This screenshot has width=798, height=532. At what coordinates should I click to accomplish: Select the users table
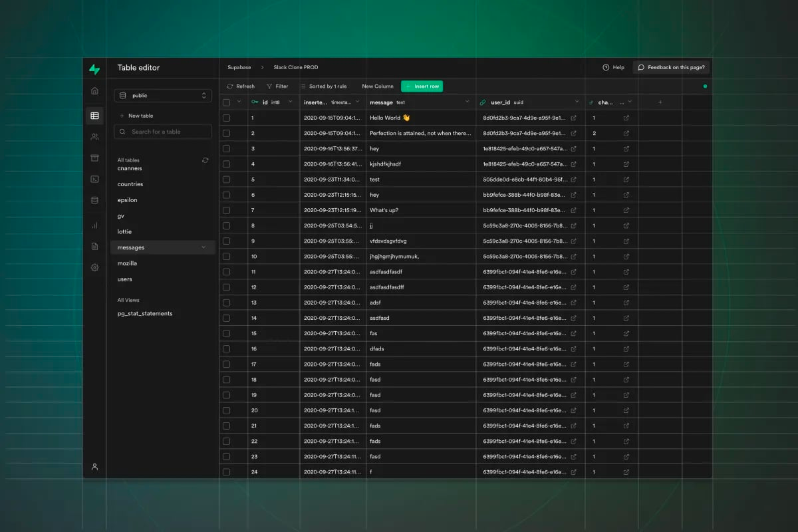pos(125,279)
